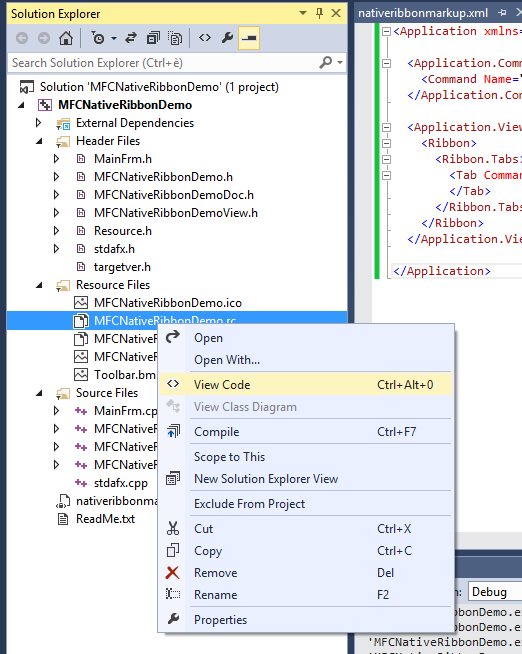The width and height of the screenshot is (522, 654).
Task: Click the Forward navigation icon in Solution Explorer
Action: 44,38
